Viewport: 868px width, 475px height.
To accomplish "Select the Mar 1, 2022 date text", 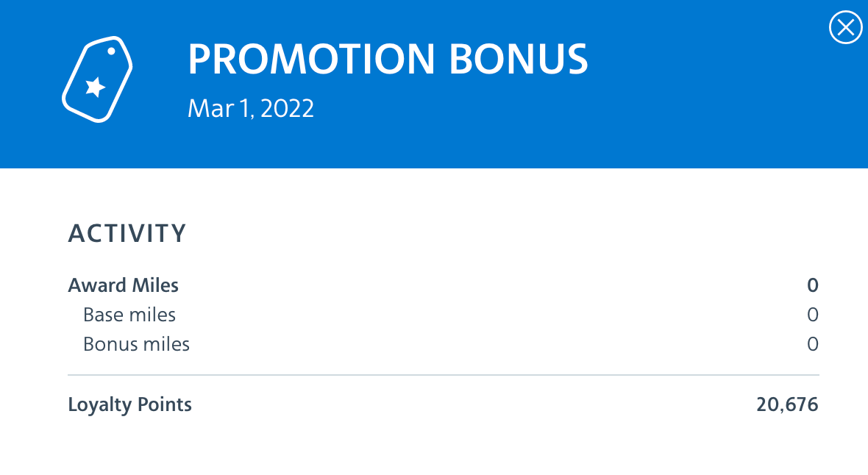I will coord(251,109).
